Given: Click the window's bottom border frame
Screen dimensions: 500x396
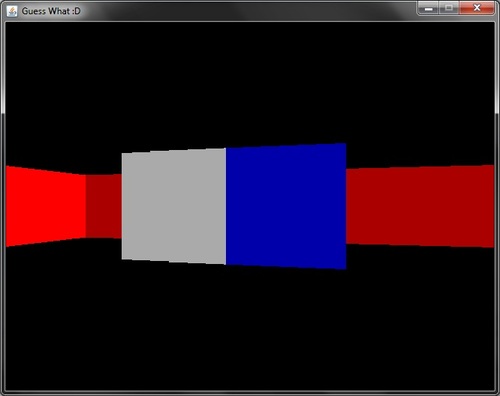Looking at the screenshot, I should click(x=250, y=393).
